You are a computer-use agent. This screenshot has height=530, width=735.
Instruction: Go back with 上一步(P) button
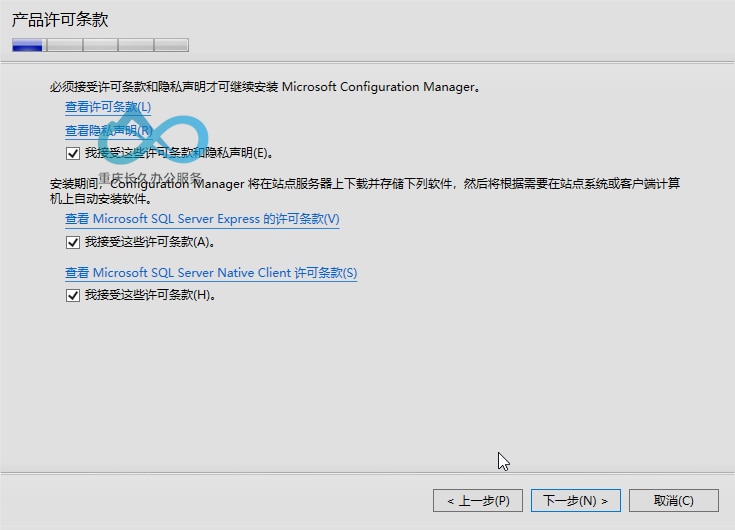click(x=478, y=500)
